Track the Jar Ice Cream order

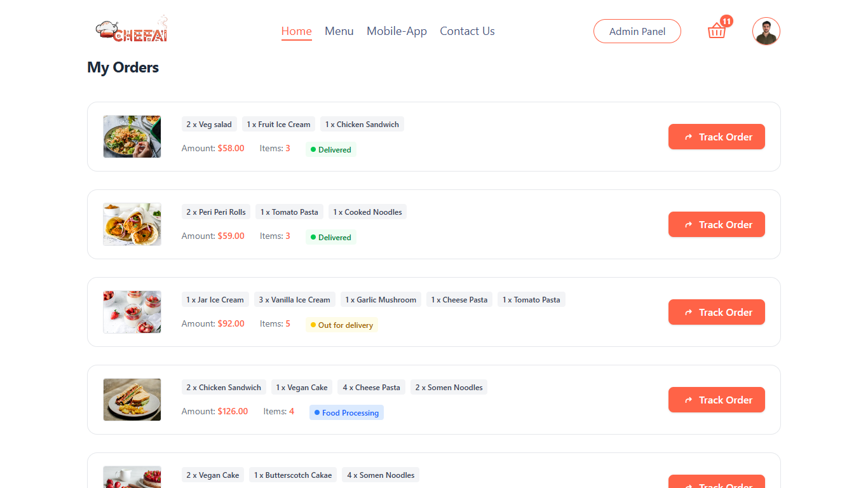pos(716,312)
